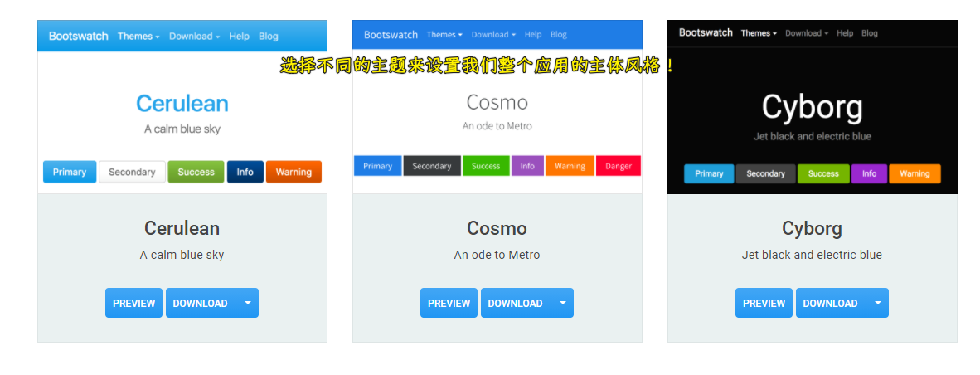
Task: Click Cosmo's purple Info sample button
Action: [x=527, y=166]
